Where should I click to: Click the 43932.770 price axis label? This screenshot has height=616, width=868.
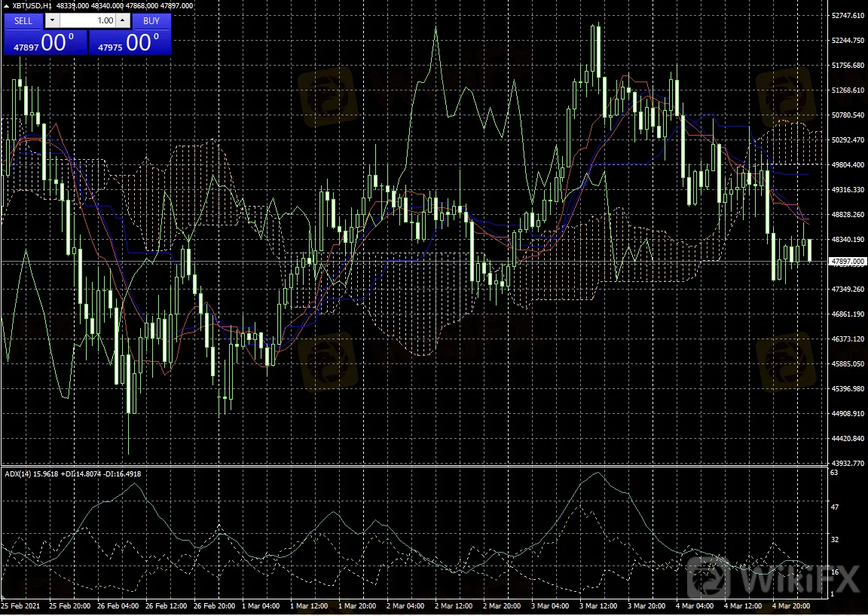[847, 463]
